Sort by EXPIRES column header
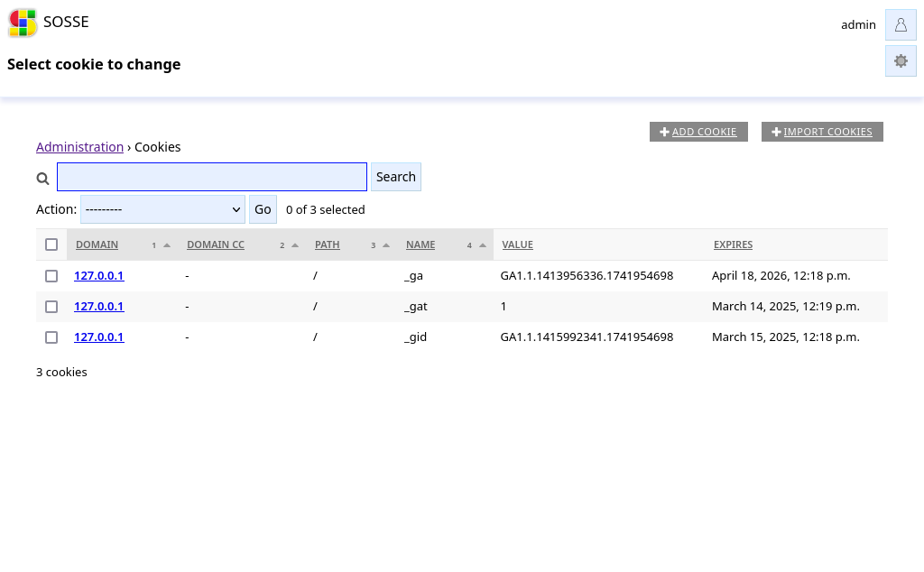The width and height of the screenshot is (924, 572). click(x=733, y=244)
